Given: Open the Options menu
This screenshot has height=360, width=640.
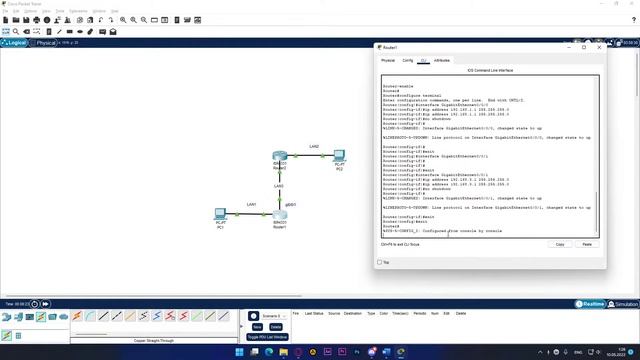Looking at the screenshot, I should pyautogui.click(x=31, y=11).
